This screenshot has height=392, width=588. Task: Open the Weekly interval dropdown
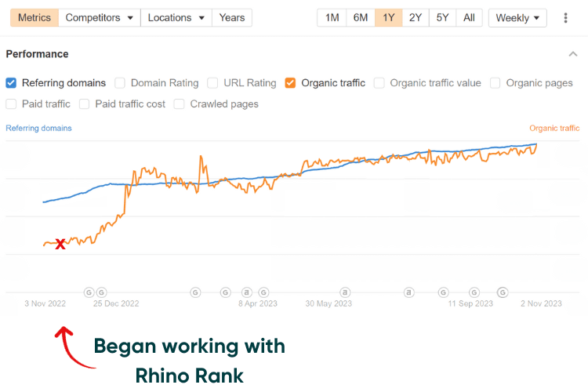pos(518,17)
